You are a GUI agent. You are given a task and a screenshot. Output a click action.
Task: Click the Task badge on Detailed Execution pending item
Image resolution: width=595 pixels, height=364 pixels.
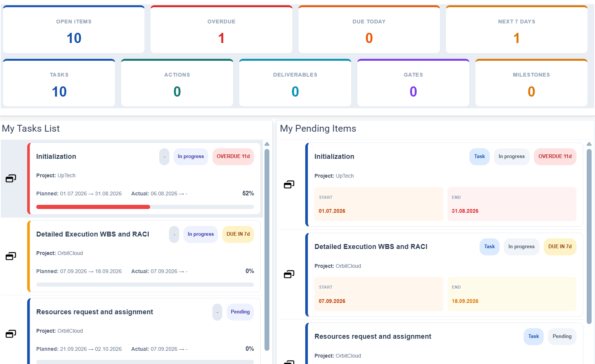point(489,247)
